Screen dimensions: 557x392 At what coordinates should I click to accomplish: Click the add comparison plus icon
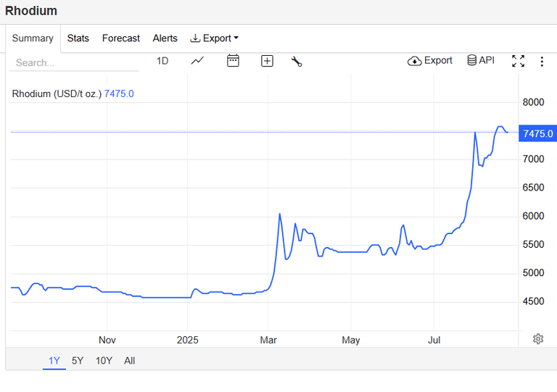coord(267,61)
